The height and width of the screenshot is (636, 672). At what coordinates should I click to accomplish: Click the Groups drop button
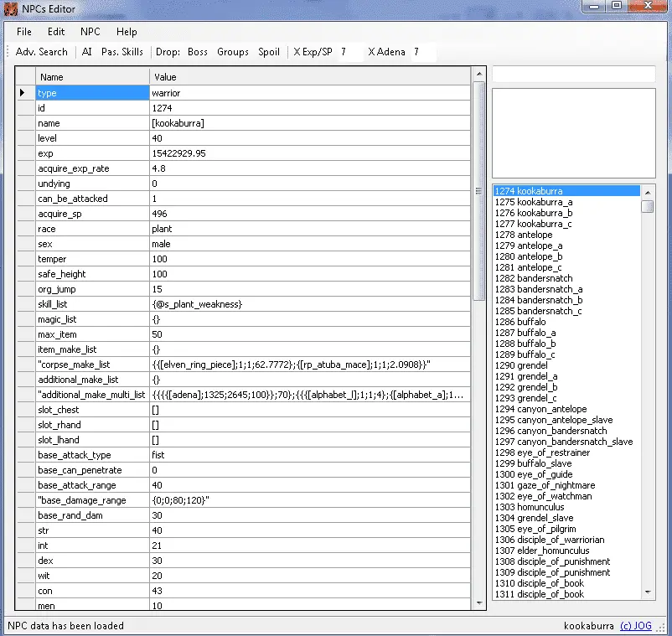point(233,52)
